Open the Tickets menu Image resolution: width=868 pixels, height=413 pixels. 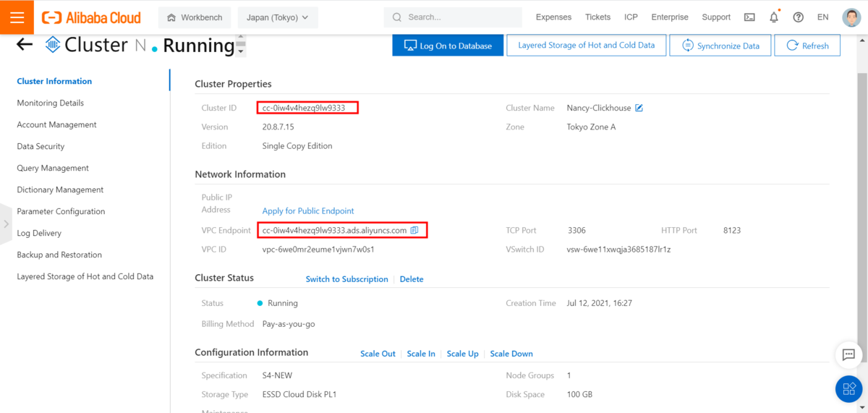(x=597, y=17)
